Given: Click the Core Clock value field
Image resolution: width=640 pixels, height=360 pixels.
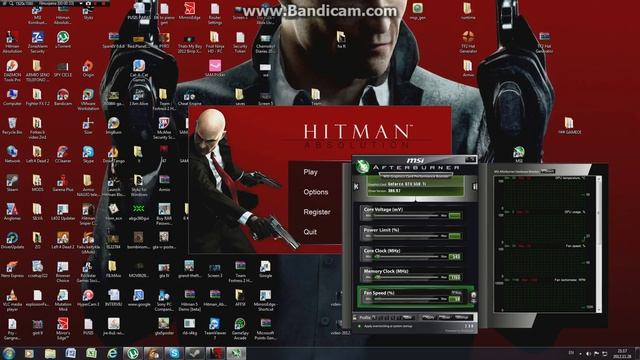Looking at the screenshot, I should [x=455, y=257].
